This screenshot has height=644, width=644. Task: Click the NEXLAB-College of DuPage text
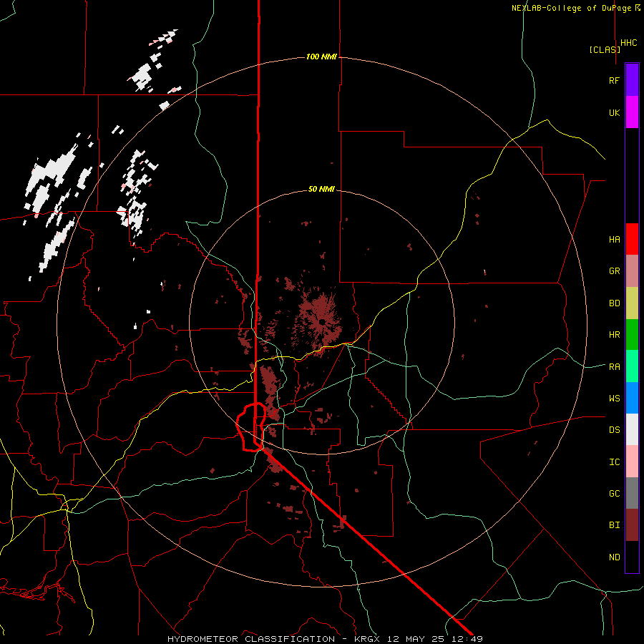tap(572, 8)
